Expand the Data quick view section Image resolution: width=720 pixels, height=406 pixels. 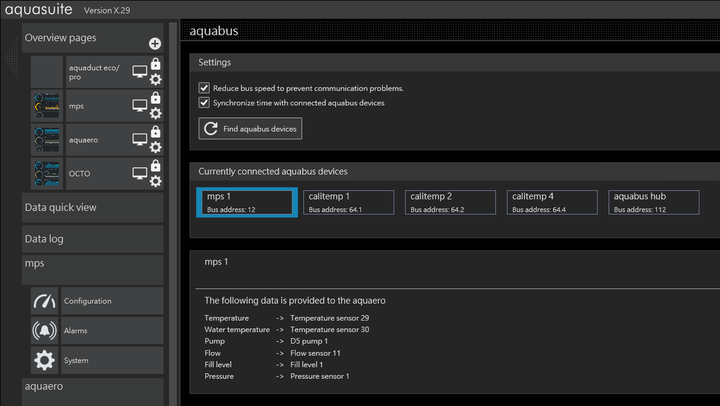pos(92,208)
